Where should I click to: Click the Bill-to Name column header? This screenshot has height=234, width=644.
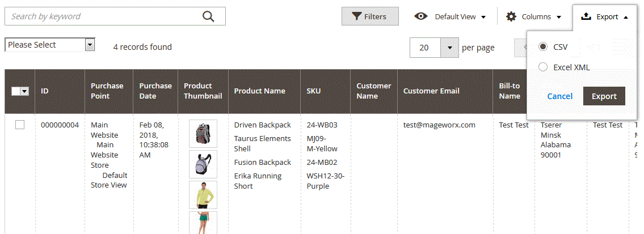pyautogui.click(x=510, y=91)
